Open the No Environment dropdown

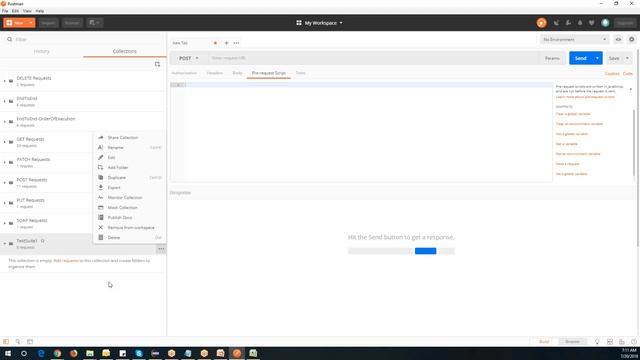[575, 40]
